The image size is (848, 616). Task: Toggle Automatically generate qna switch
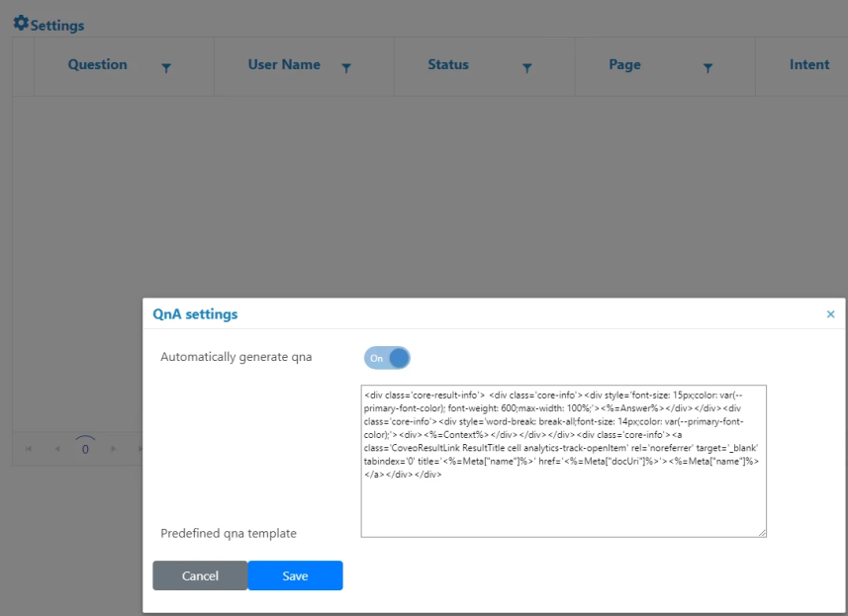pyautogui.click(x=387, y=358)
